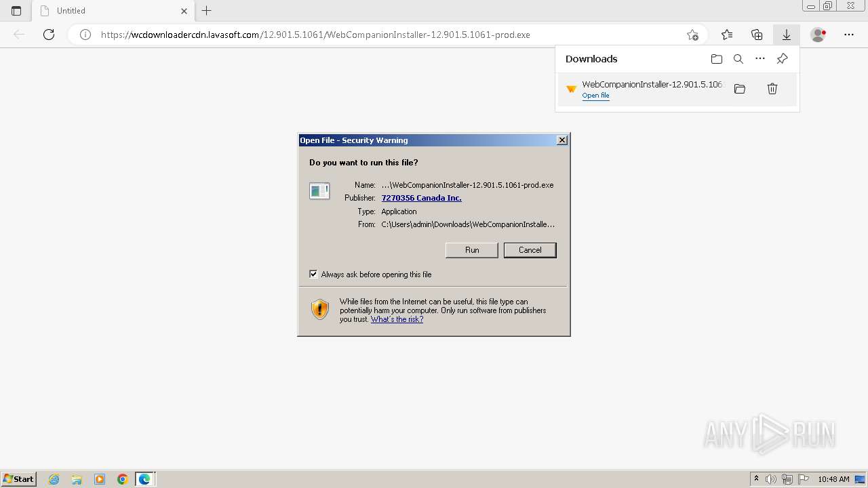Click the WebCompanionInstaller file name in Downloads
The height and width of the screenshot is (488, 868).
654,85
